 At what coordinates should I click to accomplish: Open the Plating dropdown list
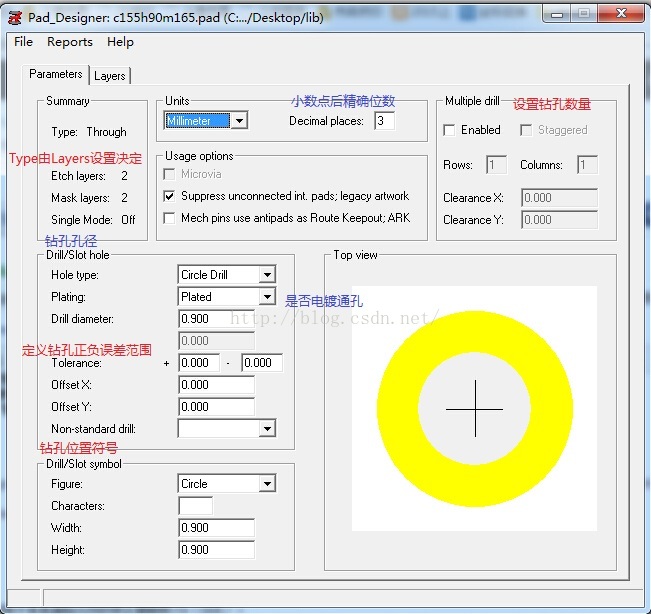[x=266, y=297]
